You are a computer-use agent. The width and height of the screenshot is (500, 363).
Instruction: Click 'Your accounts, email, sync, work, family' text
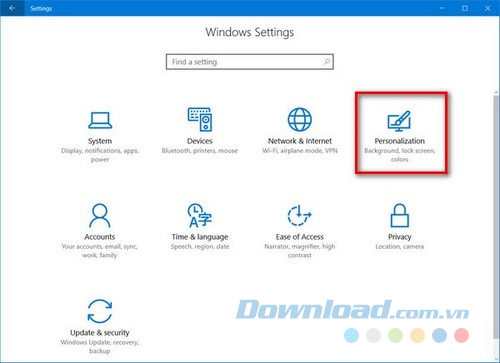(x=100, y=251)
